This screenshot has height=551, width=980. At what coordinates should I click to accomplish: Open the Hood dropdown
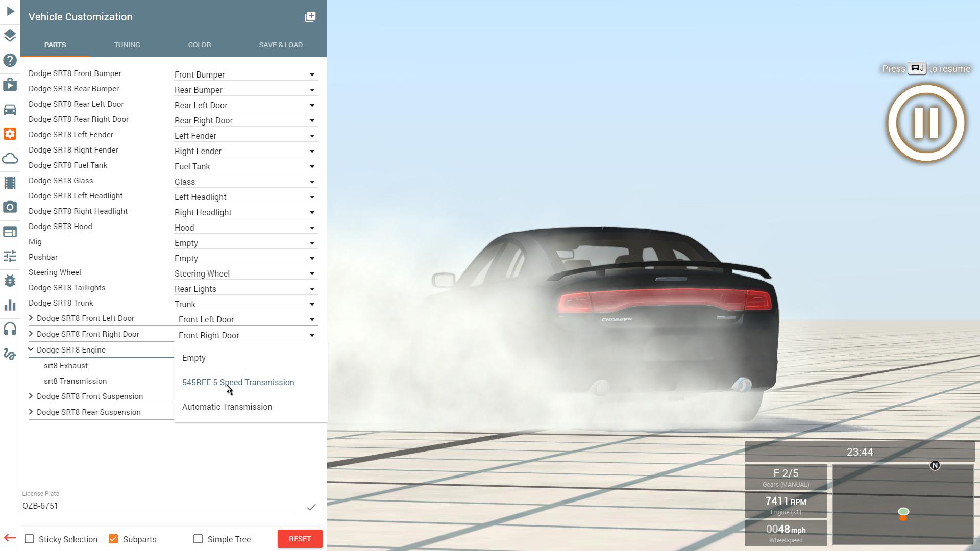(x=246, y=228)
